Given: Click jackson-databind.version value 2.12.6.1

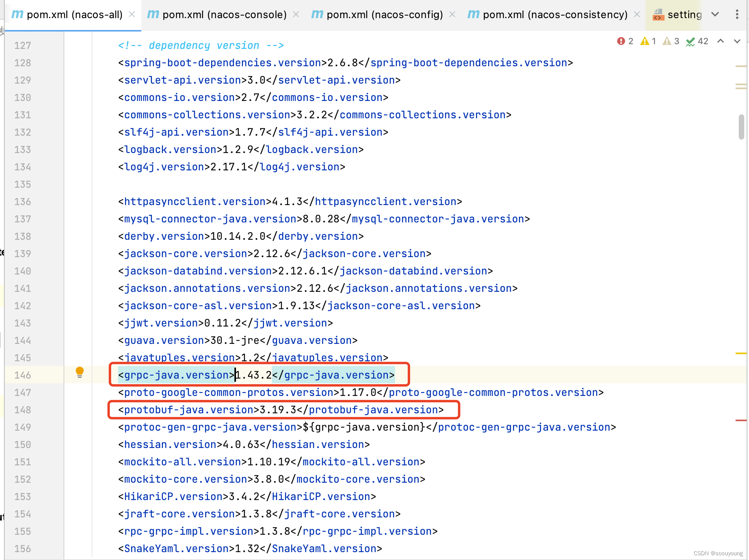Looking at the screenshot, I should point(303,271).
